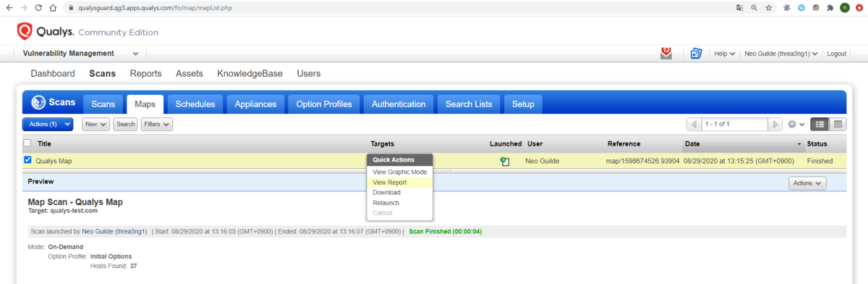Switch to the Authentication tab

coord(399,104)
